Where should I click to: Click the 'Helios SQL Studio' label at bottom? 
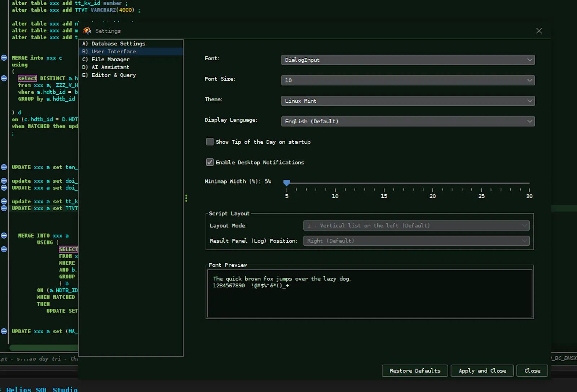pos(42,389)
